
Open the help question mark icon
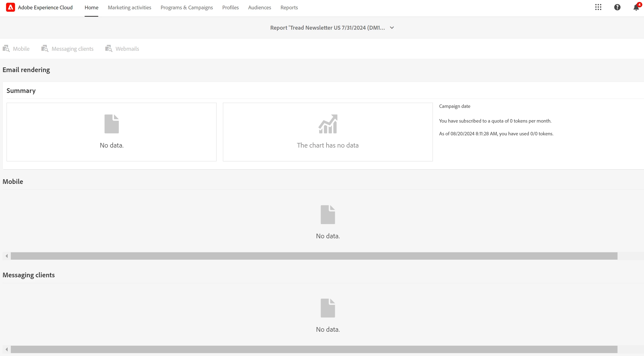pos(617,7)
